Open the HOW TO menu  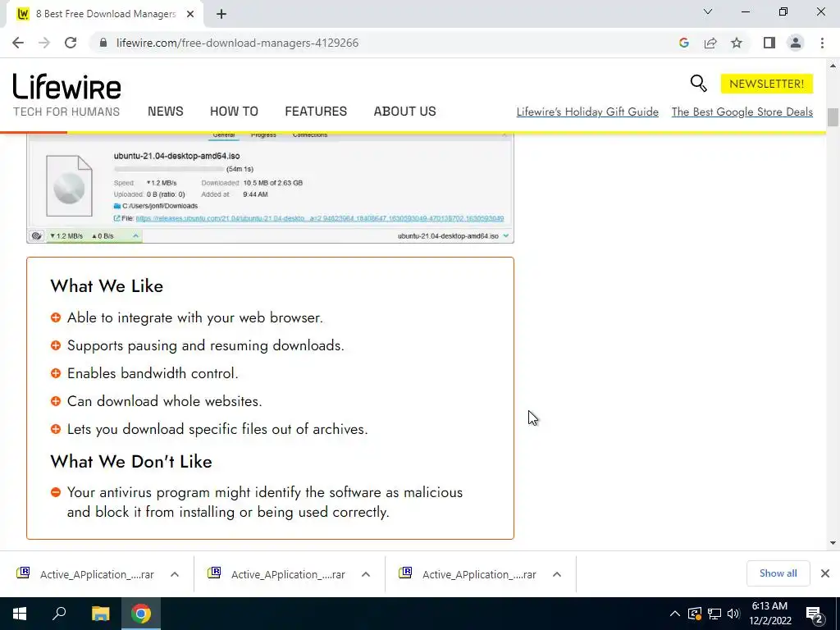coord(234,112)
